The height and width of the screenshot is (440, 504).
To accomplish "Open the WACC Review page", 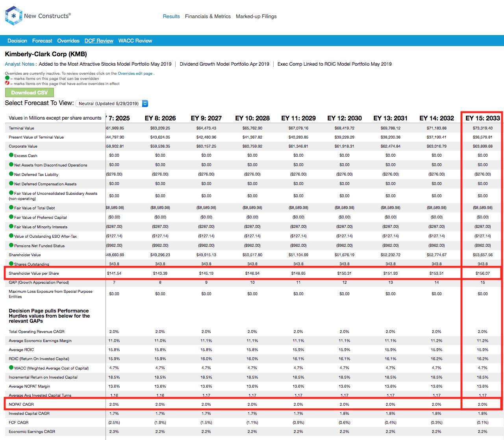I will click(x=135, y=41).
